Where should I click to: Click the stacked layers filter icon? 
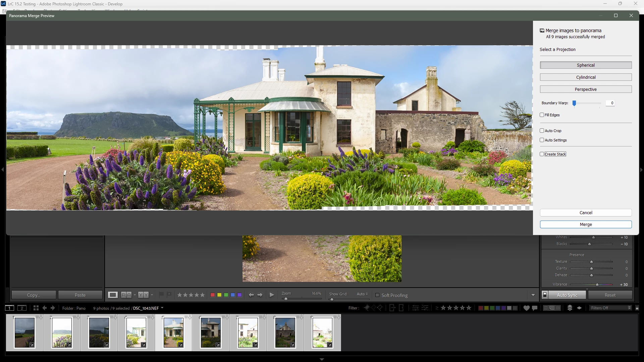[570, 308]
